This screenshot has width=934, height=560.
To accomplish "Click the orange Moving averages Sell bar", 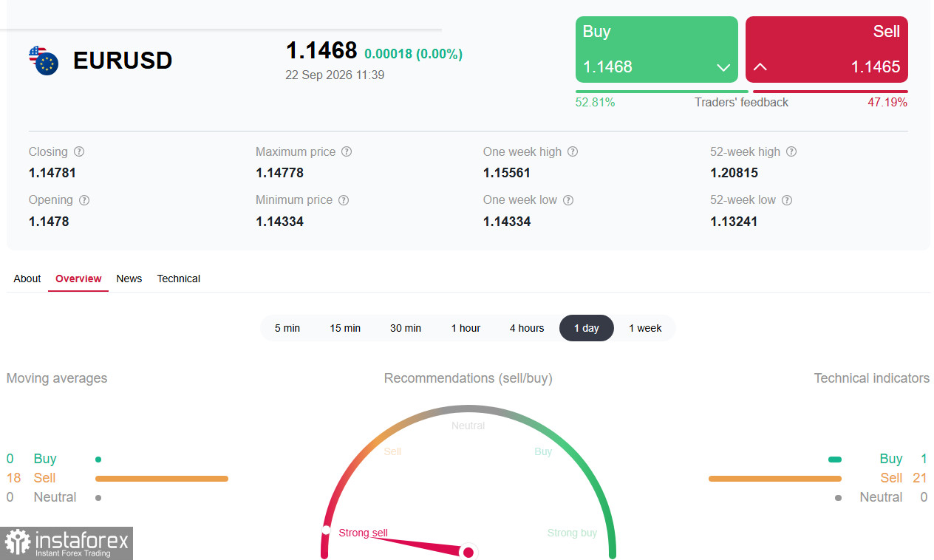I will 162,479.
